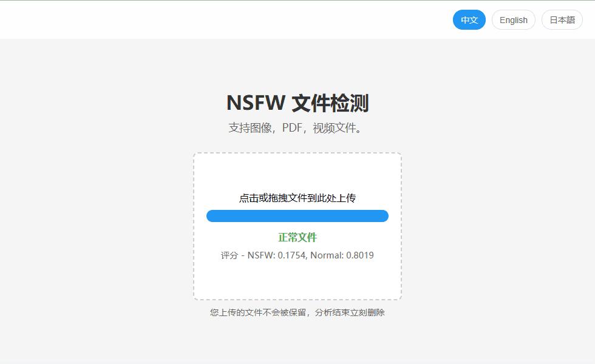Click the green 正常文件 result label
This screenshot has height=364, width=595.
297,237
